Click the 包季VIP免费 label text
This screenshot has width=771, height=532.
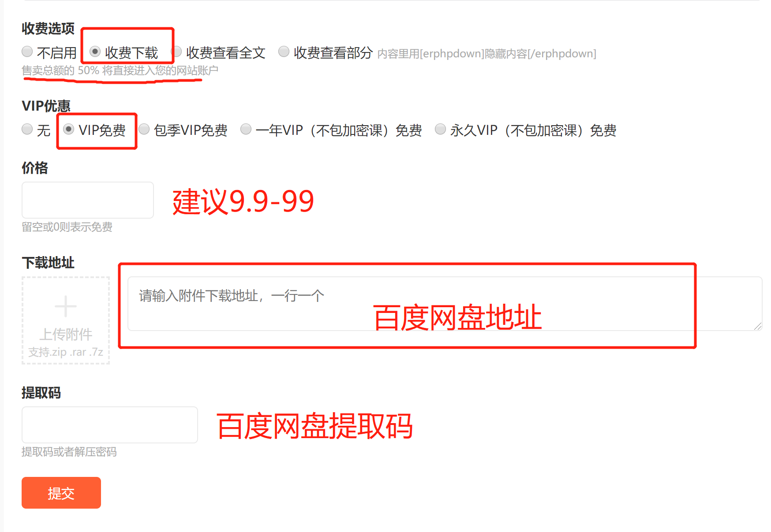click(x=191, y=130)
